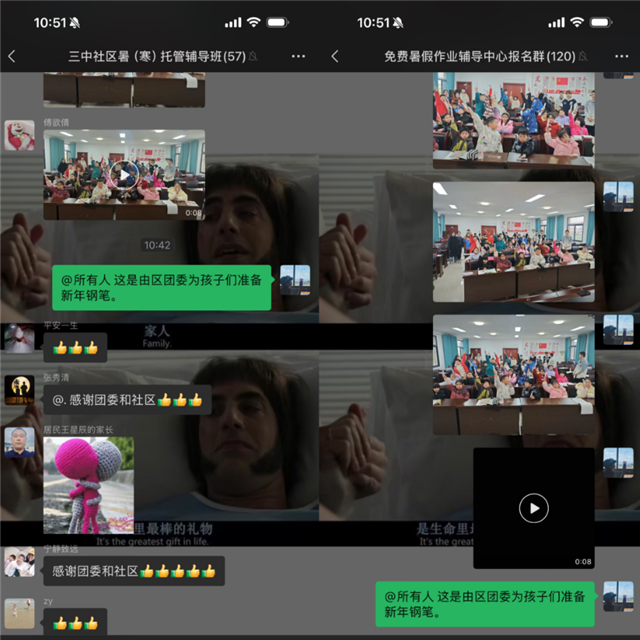Open 平安一生 profile avatar
The image size is (640, 640).
coord(19,339)
